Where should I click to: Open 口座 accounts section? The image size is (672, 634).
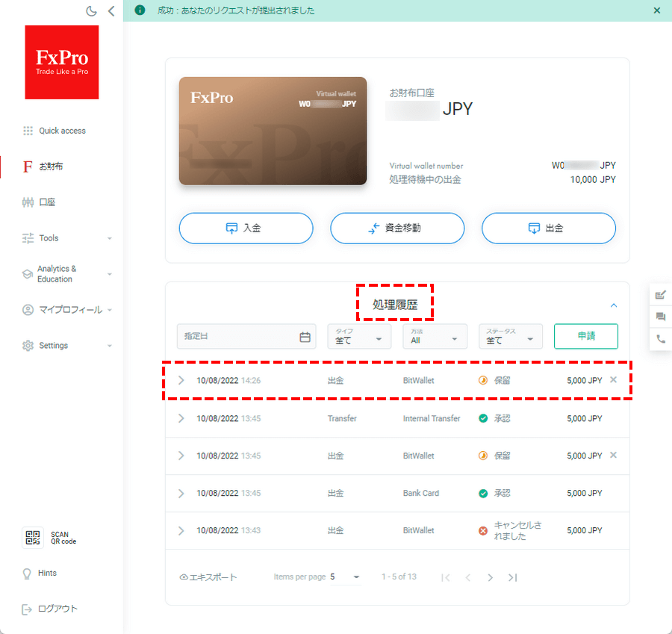(39, 202)
